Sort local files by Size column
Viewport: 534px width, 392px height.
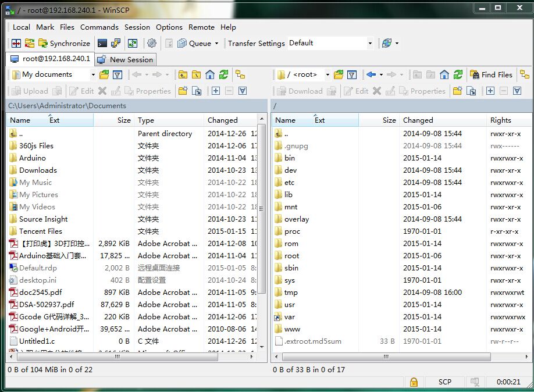pyautogui.click(x=114, y=120)
